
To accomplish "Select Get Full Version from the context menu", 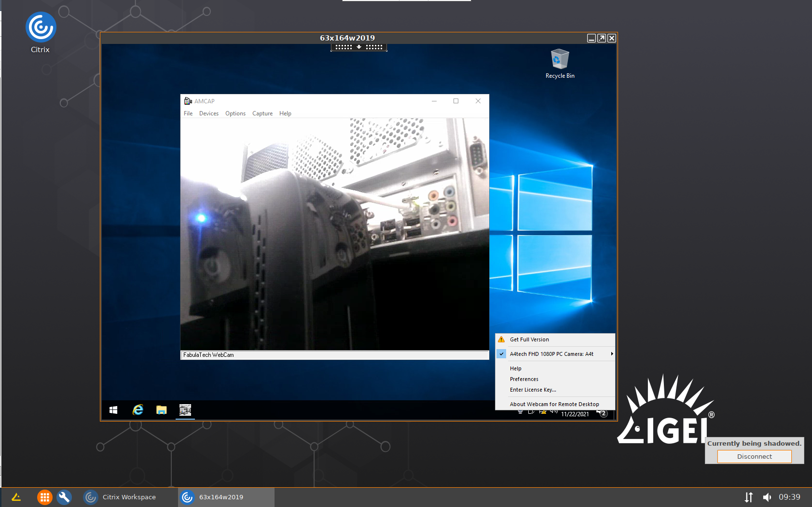I will click(555, 339).
